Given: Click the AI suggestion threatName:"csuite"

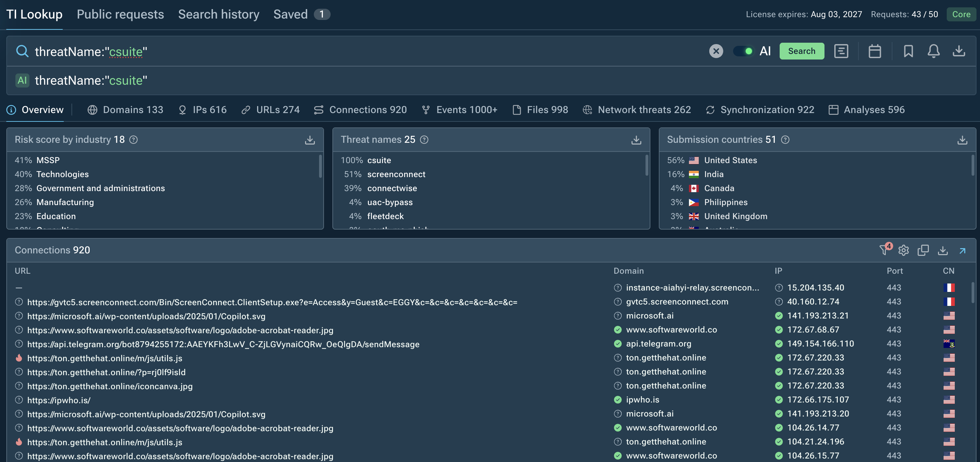Looking at the screenshot, I should 91,80.
